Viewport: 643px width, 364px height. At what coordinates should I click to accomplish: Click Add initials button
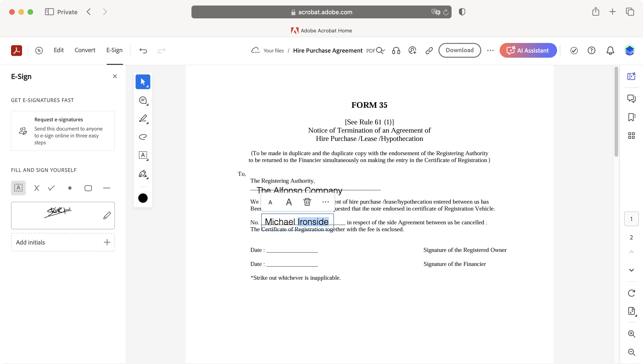[x=63, y=242]
